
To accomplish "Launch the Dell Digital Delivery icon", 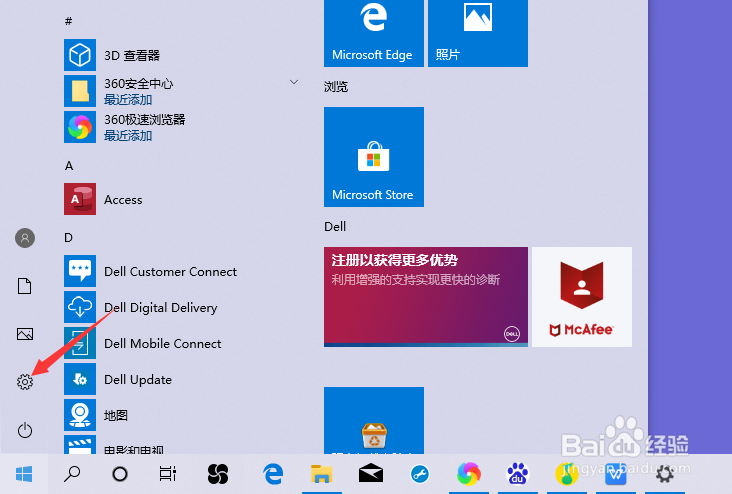I will pyautogui.click(x=80, y=307).
